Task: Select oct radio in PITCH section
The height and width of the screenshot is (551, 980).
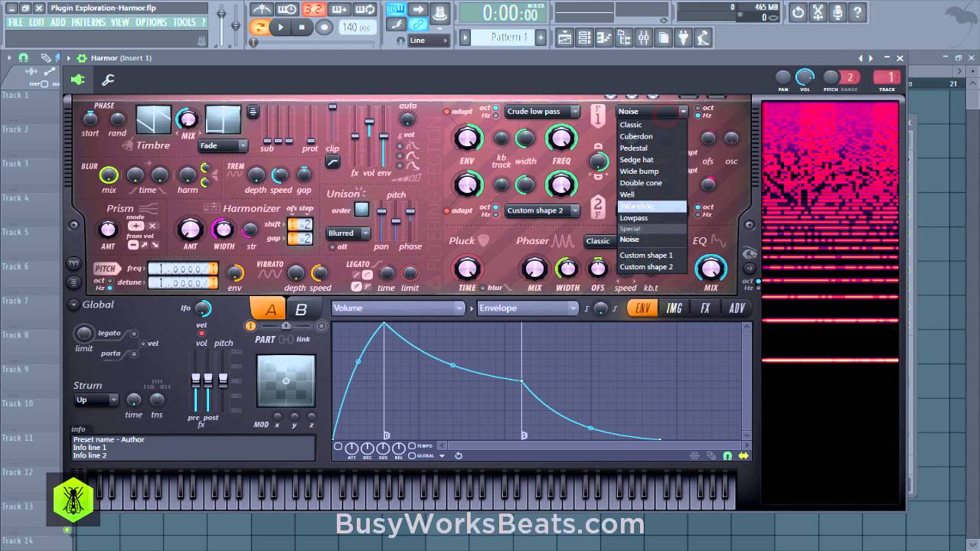Action: coord(109,280)
